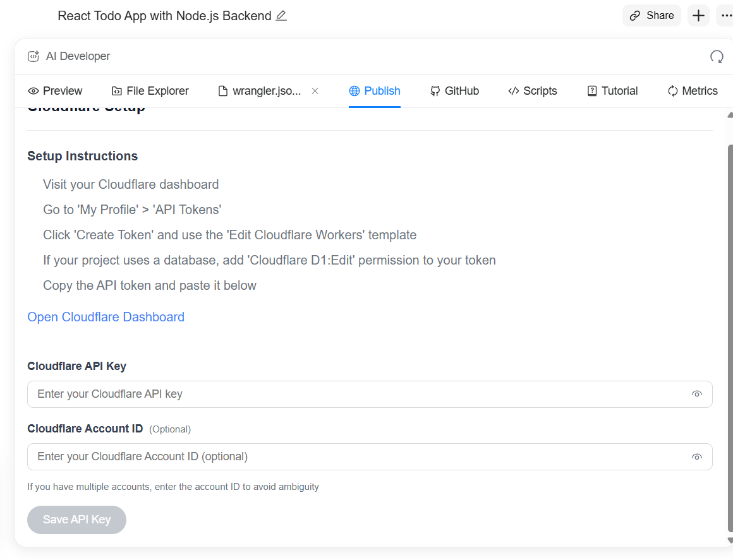
Task: Click the pencil icon to rename the project
Action: coord(281,15)
